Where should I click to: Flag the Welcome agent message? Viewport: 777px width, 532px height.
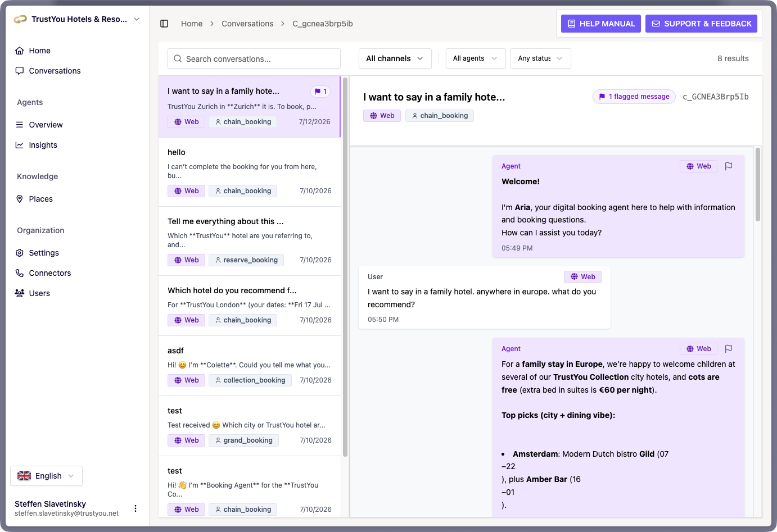[729, 166]
